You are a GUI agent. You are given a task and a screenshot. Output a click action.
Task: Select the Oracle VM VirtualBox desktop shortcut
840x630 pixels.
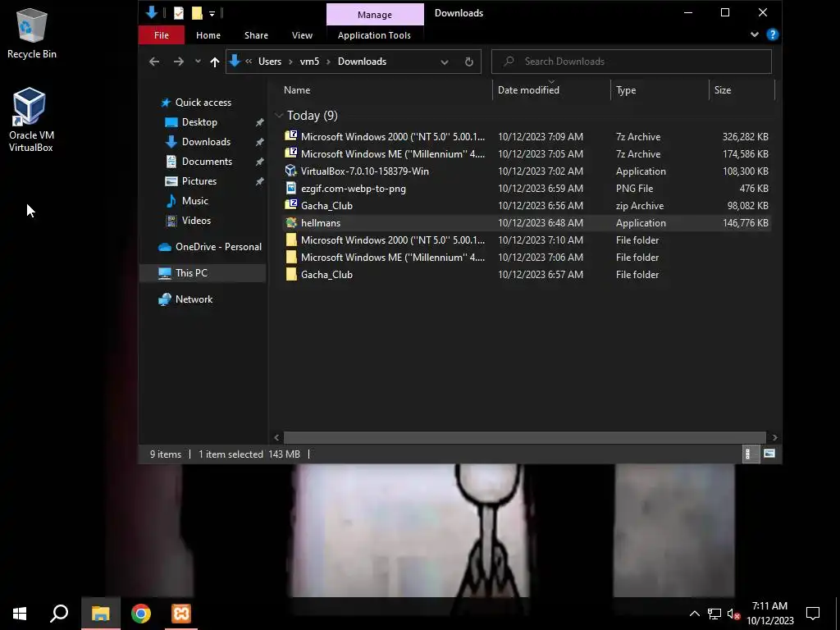pyautogui.click(x=30, y=120)
